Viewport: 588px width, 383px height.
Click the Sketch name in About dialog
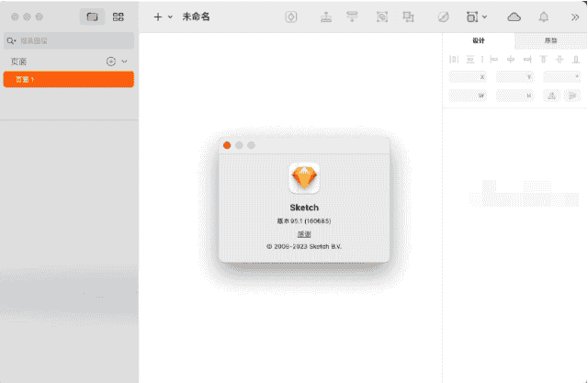304,208
